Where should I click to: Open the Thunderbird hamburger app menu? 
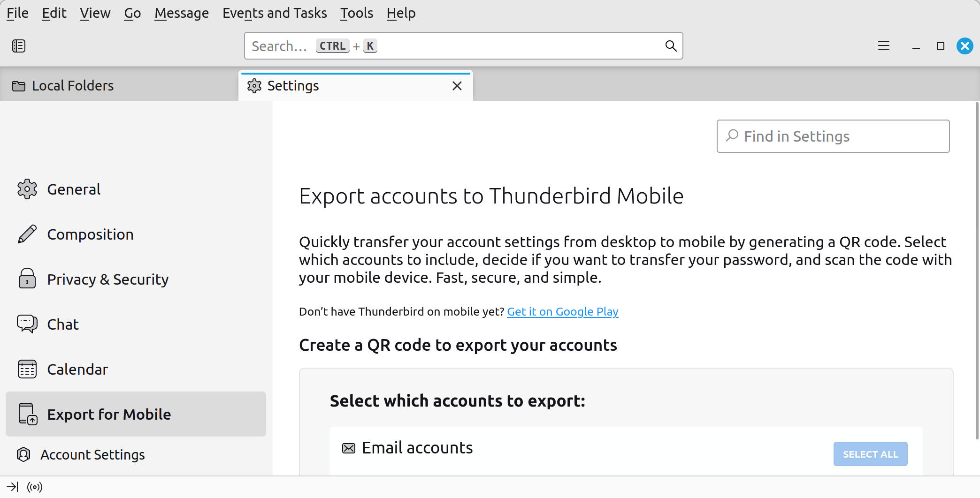pyautogui.click(x=884, y=45)
